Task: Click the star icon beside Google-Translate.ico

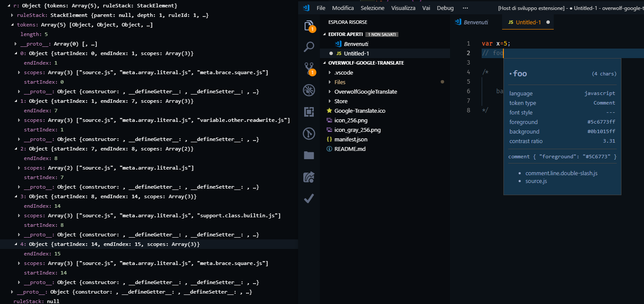Action: [329, 111]
